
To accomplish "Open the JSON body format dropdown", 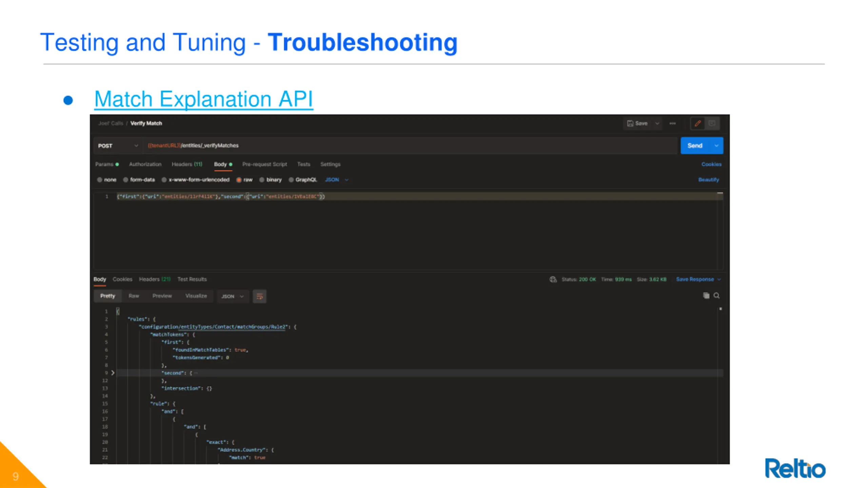I will click(336, 180).
